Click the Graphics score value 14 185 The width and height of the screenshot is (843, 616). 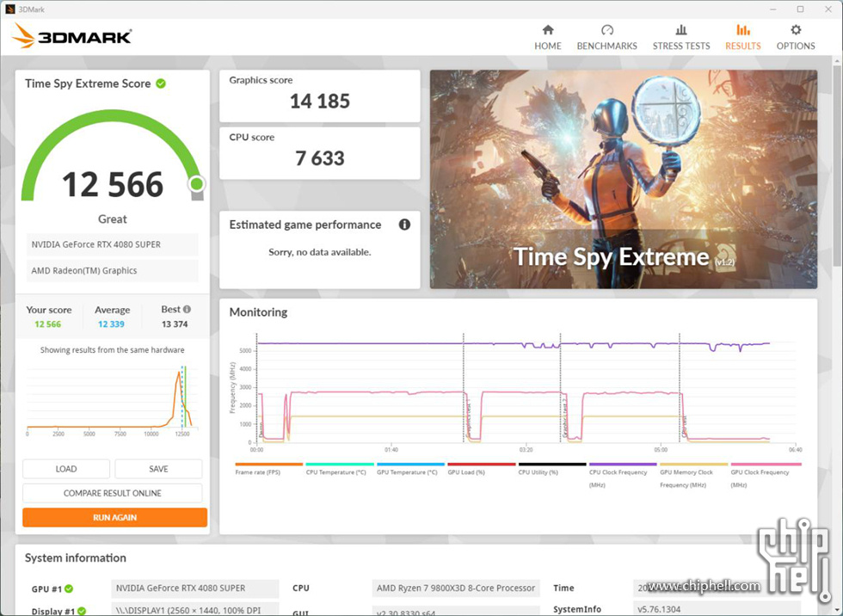320,101
